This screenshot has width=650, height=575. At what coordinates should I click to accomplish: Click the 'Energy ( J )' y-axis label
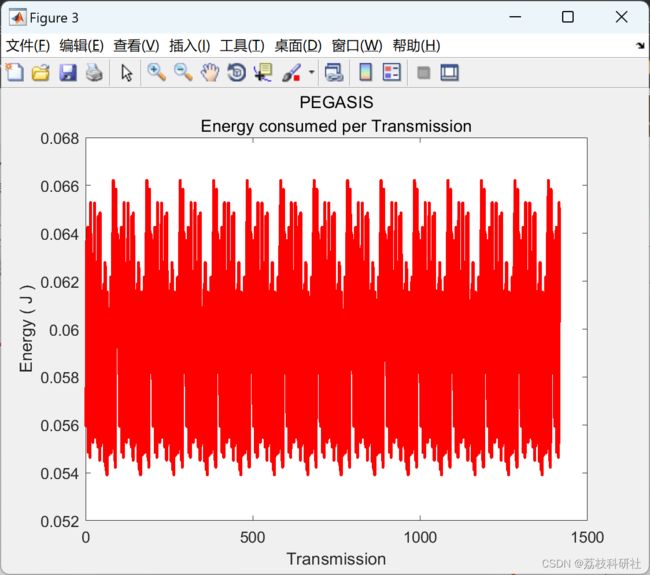coord(26,328)
